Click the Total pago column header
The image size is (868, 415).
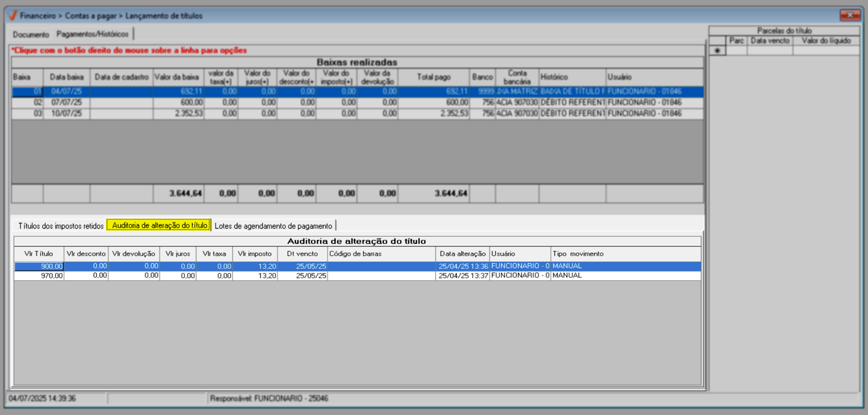point(433,77)
